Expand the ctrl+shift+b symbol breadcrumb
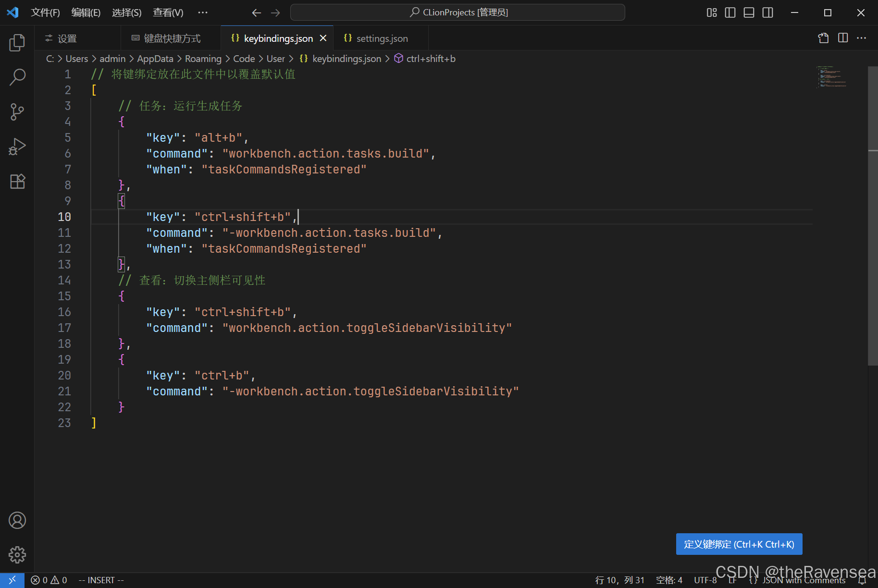The width and height of the screenshot is (878, 588). tap(425, 59)
